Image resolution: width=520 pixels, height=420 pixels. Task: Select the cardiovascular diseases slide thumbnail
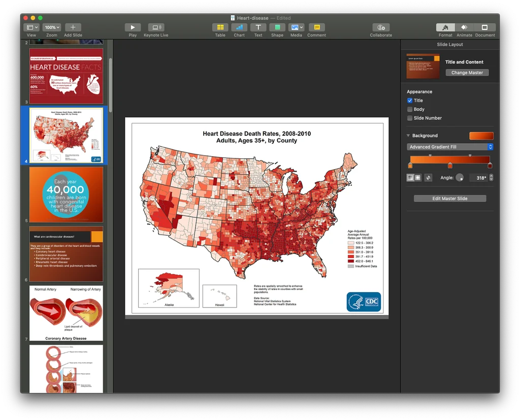[66, 254]
